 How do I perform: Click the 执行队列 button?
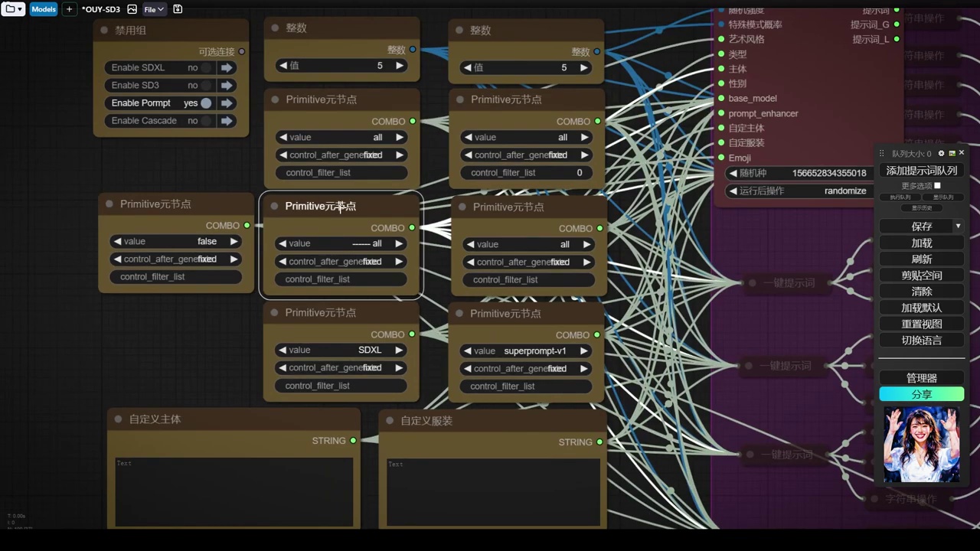tap(900, 197)
